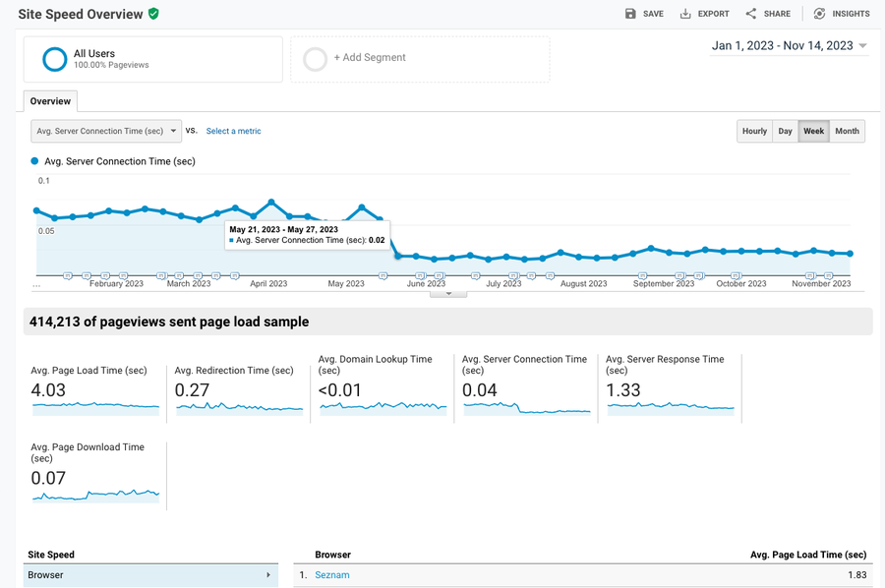Open the date range dropdown
This screenshot has width=885, height=588.
pyautogui.click(x=862, y=46)
